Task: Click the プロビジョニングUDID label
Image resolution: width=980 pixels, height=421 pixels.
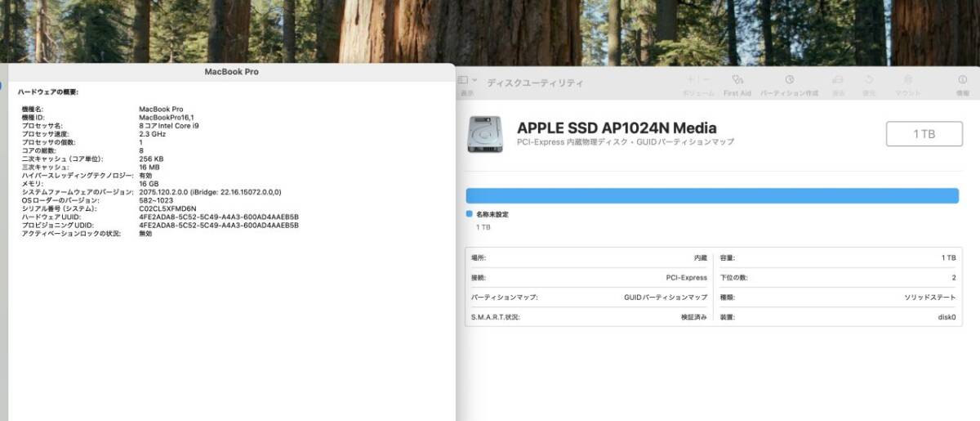Action: pyautogui.click(x=59, y=225)
